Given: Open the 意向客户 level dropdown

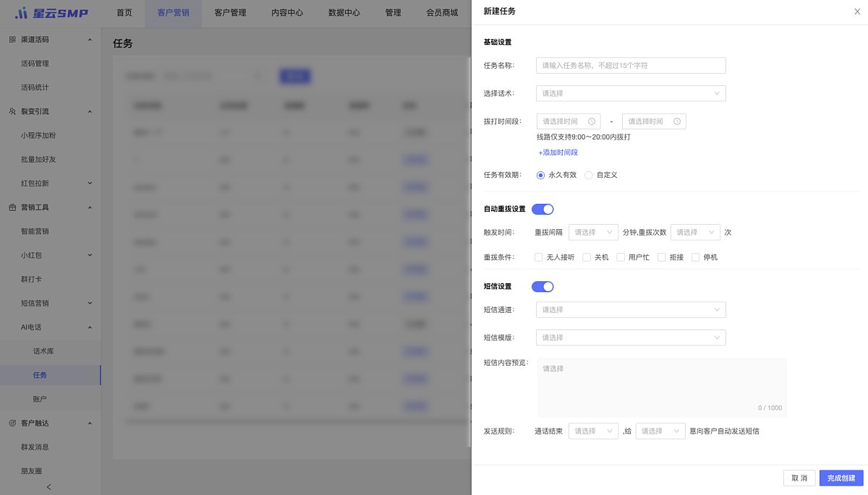Looking at the screenshot, I should (x=660, y=431).
